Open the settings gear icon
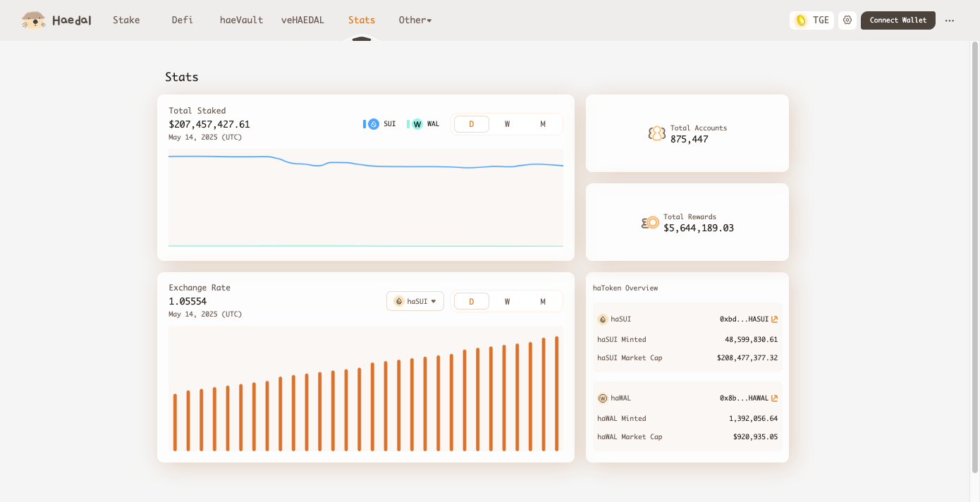The width and height of the screenshot is (980, 502). pyautogui.click(x=847, y=20)
